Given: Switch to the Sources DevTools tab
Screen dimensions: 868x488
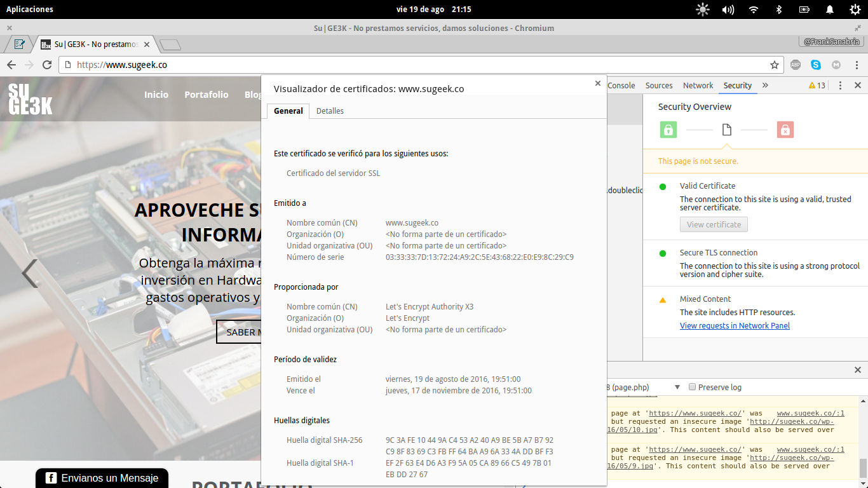Looking at the screenshot, I should pos(659,85).
